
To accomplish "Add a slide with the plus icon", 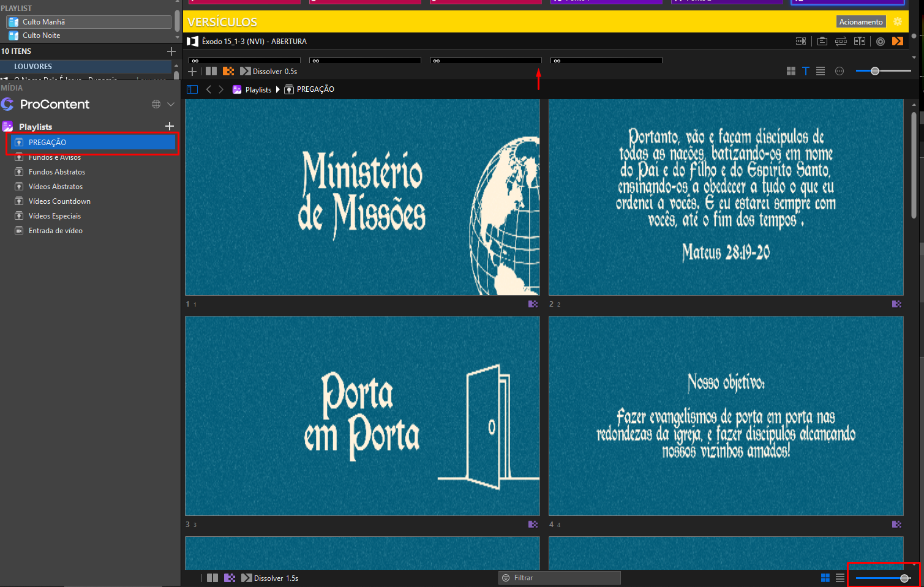I will [x=192, y=72].
